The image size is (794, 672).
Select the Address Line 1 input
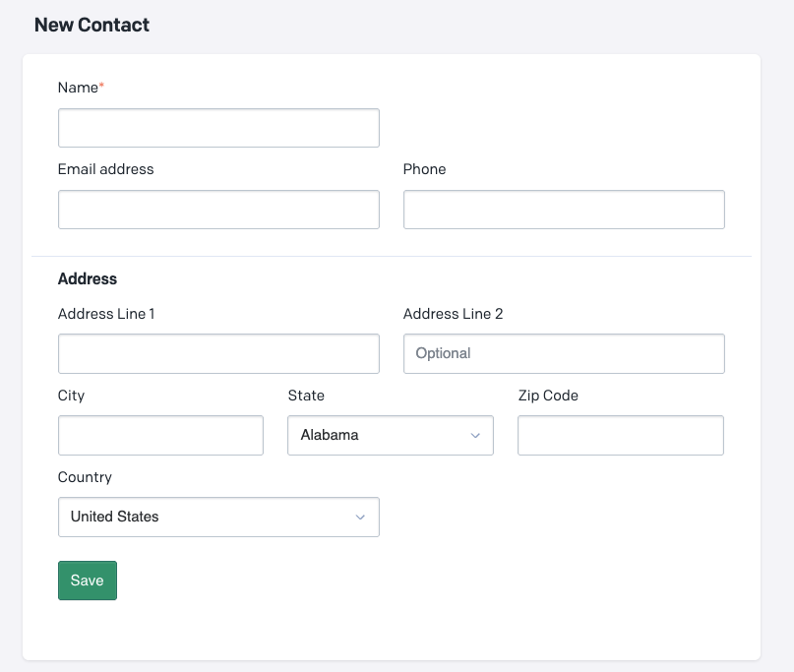[x=218, y=353]
